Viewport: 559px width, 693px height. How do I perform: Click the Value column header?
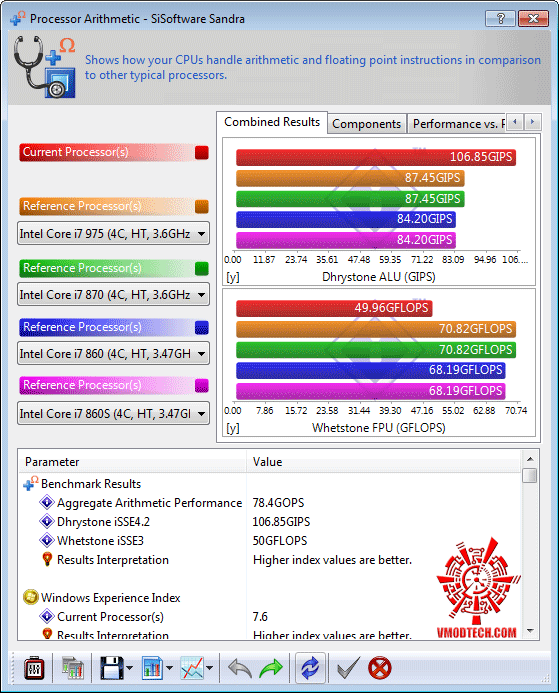384,462
